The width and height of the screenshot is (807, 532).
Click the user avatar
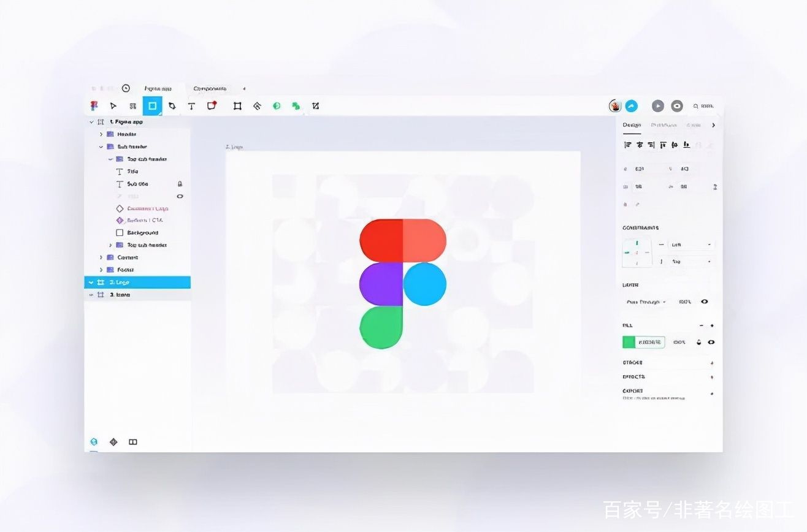tap(615, 106)
